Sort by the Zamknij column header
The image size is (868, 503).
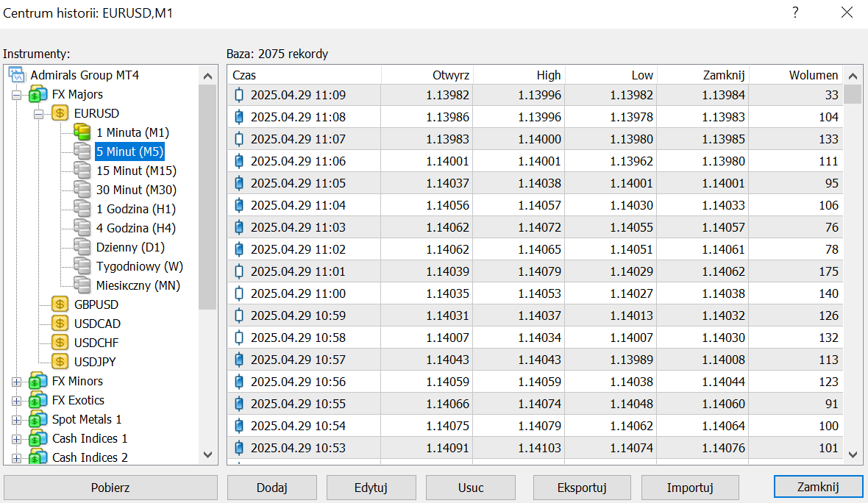pos(703,75)
